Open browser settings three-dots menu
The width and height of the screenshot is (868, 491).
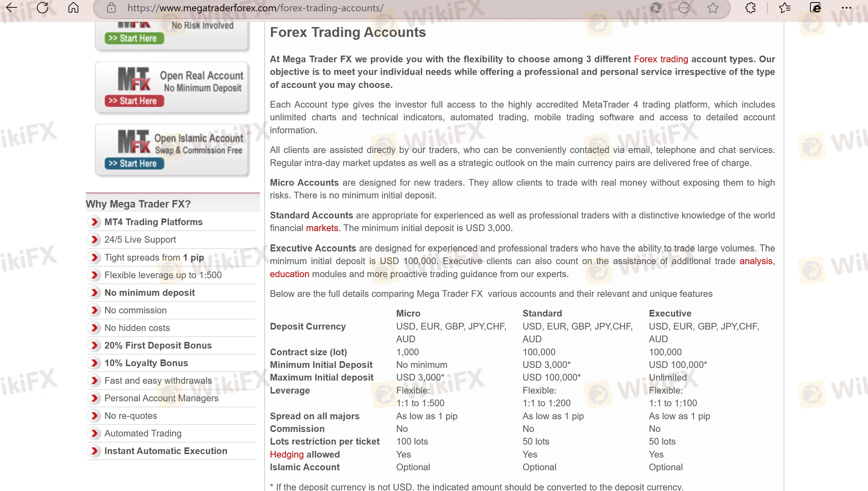click(846, 8)
